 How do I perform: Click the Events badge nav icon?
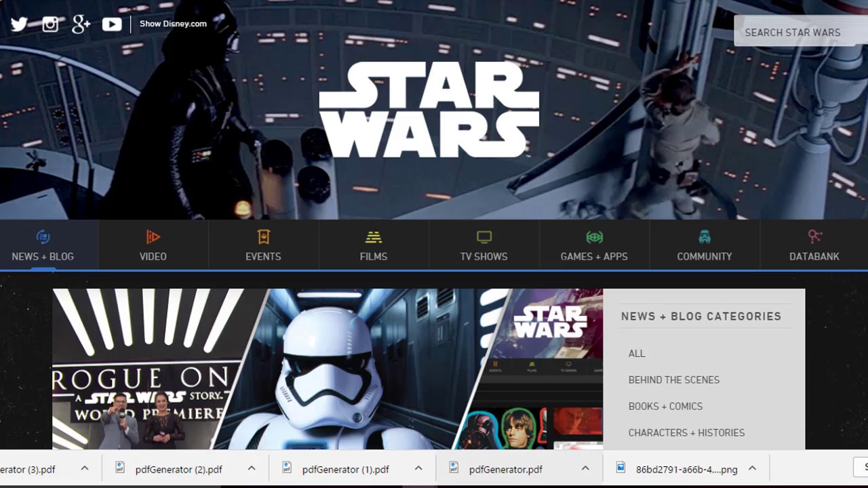(263, 237)
